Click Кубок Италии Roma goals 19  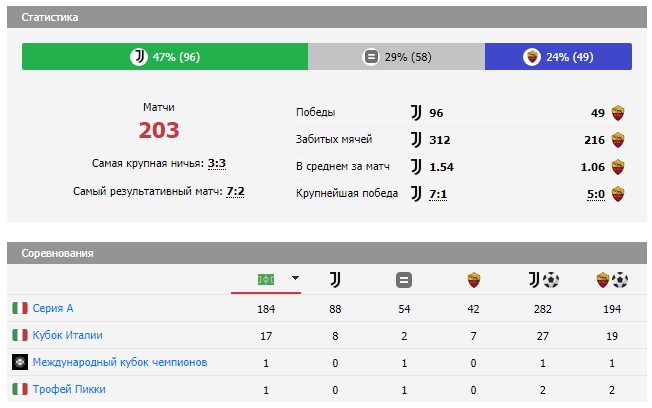click(612, 336)
